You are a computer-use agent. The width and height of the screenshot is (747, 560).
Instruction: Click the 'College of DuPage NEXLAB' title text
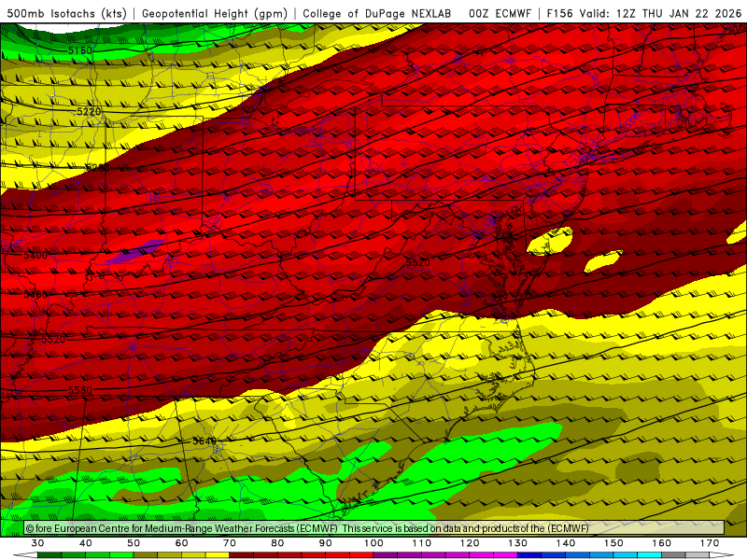(x=376, y=13)
